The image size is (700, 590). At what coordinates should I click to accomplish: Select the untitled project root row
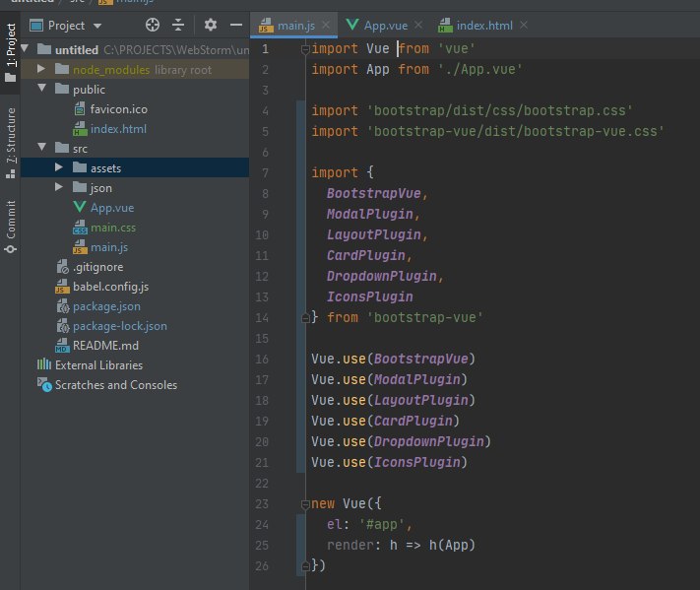click(135, 49)
